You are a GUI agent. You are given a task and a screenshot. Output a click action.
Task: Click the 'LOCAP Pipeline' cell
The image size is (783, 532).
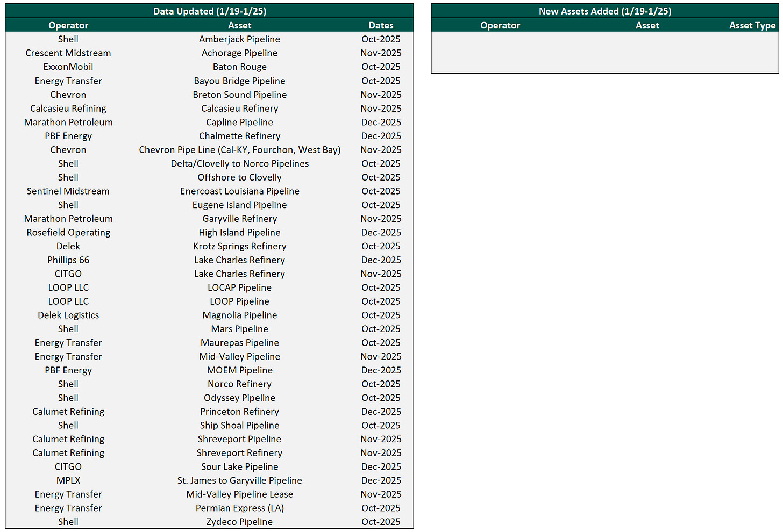[x=239, y=287]
